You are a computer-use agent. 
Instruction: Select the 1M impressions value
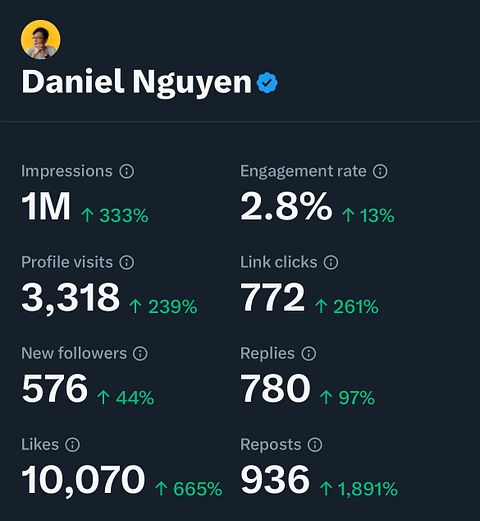(x=46, y=206)
